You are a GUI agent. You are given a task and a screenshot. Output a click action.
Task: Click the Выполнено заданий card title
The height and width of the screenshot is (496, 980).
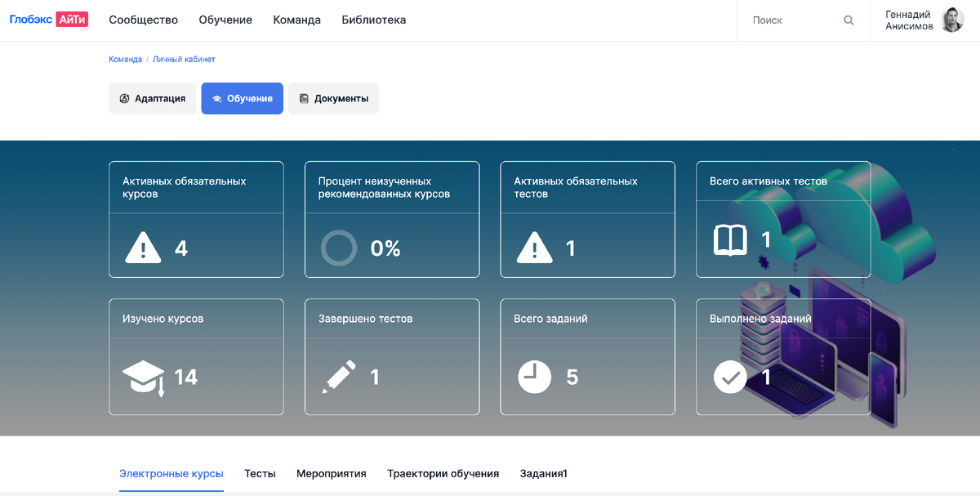coord(760,319)
